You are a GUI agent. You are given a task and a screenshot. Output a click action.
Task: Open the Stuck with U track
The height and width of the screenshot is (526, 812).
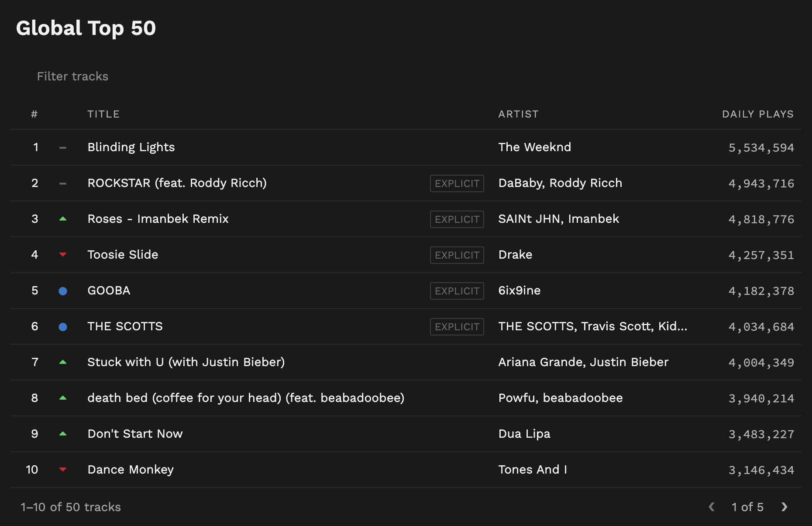[186, 362]
